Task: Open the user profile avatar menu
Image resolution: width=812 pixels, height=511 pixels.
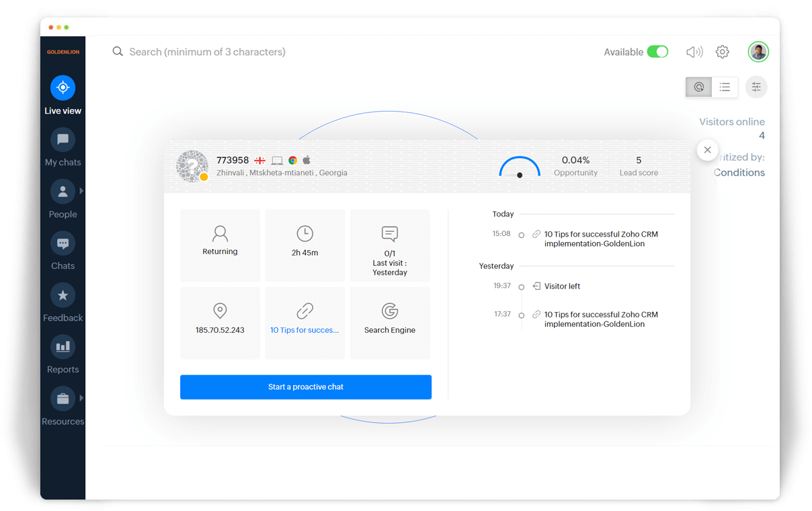Action: 758,52
